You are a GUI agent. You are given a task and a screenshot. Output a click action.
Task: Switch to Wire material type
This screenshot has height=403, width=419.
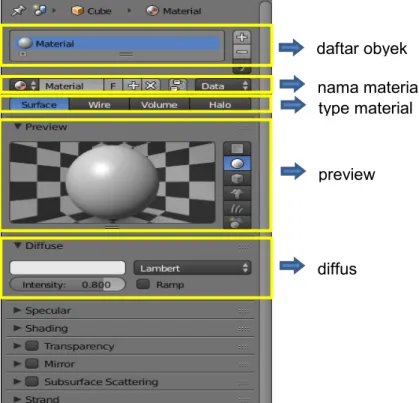[x=99, y=105]
